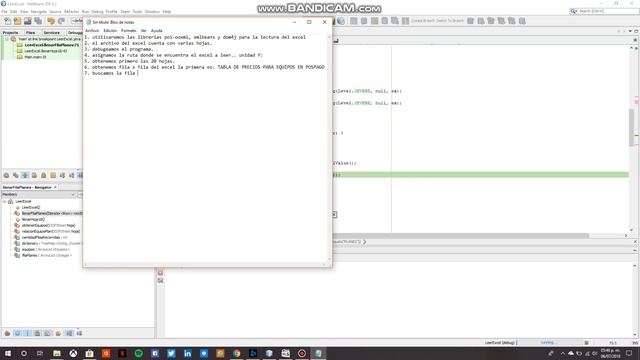Click Create Branch in NetBeans toolbar
Screen dimensions: 640x360
pyautogui.click(x=423, y=21)
